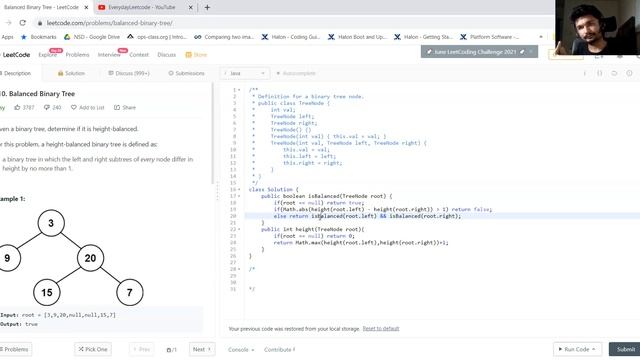Image resolution: width=640 pixels, height=360 pixels.
Task: Collapse isBalanced method fold at line 17
Action: 239,196
